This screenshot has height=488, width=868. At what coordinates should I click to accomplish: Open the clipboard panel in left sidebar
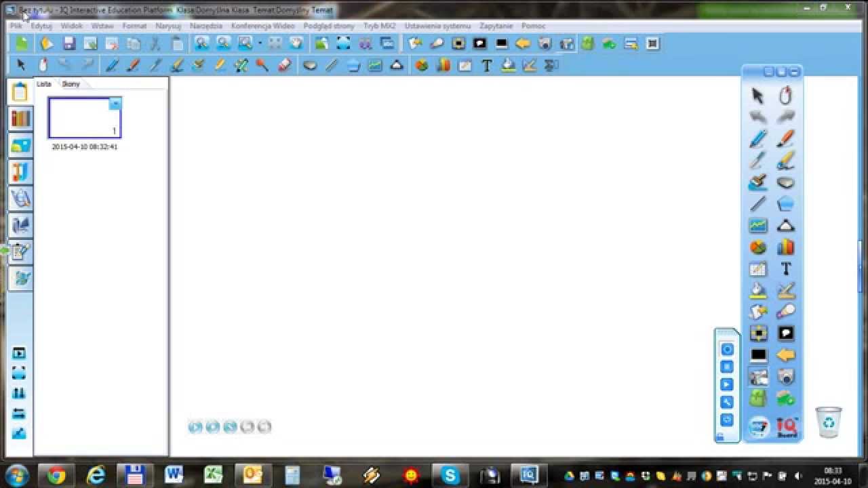click(x=20, y=92)
